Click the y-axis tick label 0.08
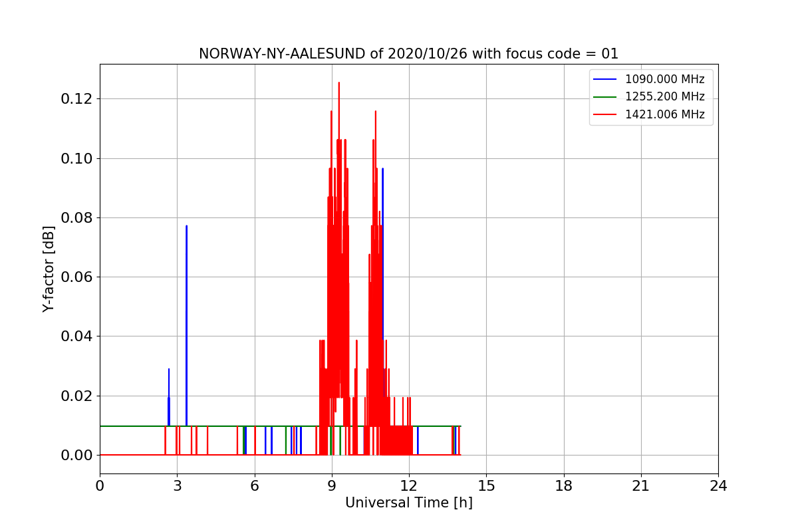 [76, 218]
